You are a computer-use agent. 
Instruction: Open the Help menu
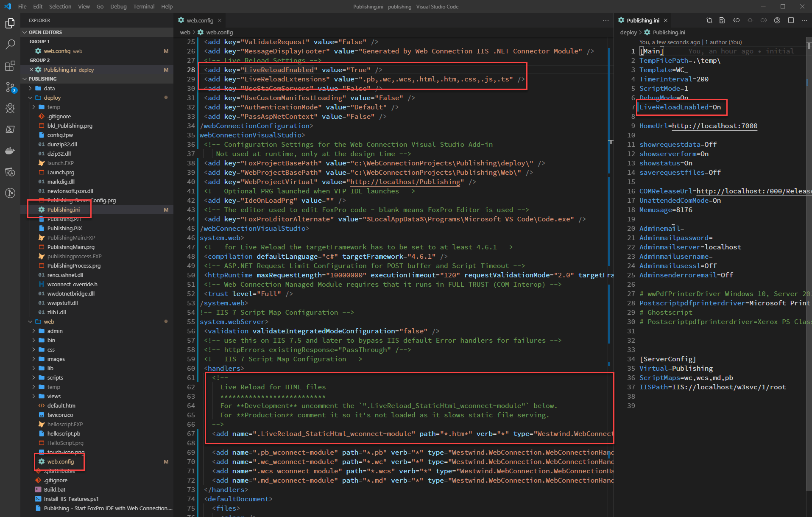click(x=167, y=6)
